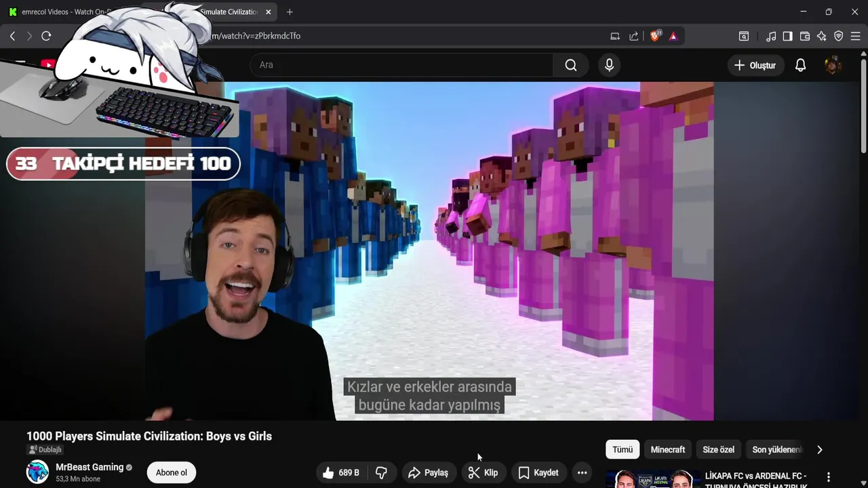The height and width of the screenshot is (488, 868).
Task: Show more filter chips with the right chevron
Action: tap(819, 449)
